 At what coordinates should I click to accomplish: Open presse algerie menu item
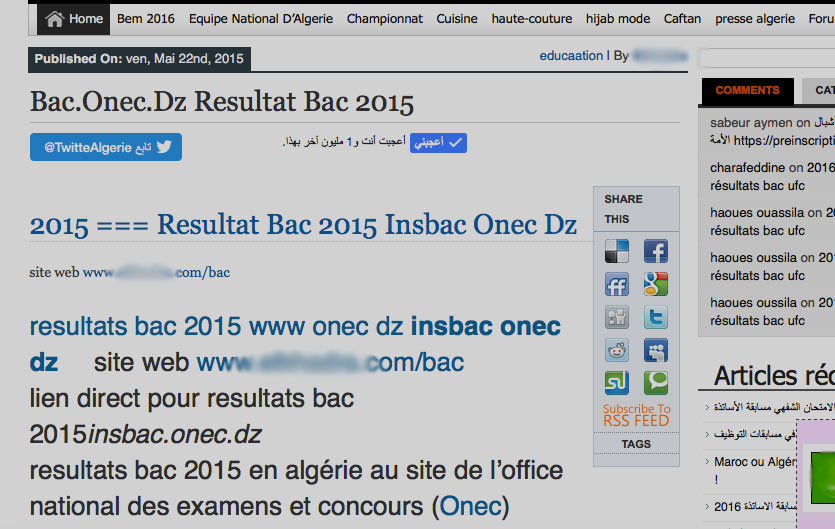pyautogui.click(x=755, y=19)
